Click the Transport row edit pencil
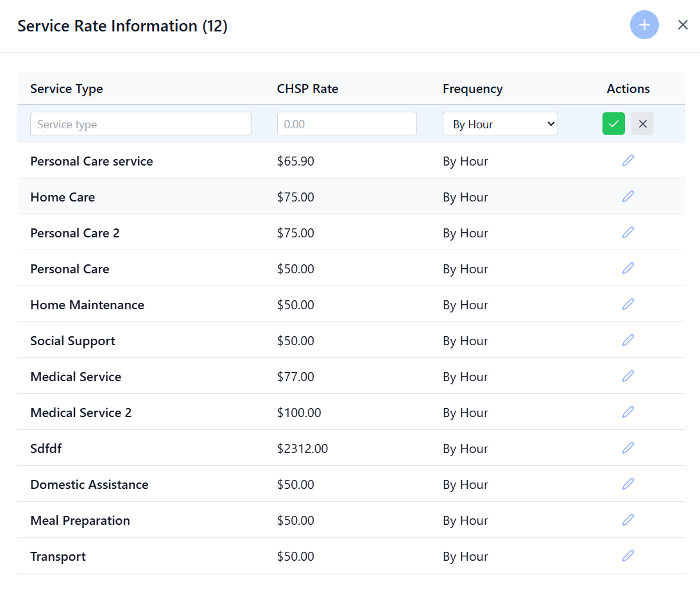 tap(627, 556)
